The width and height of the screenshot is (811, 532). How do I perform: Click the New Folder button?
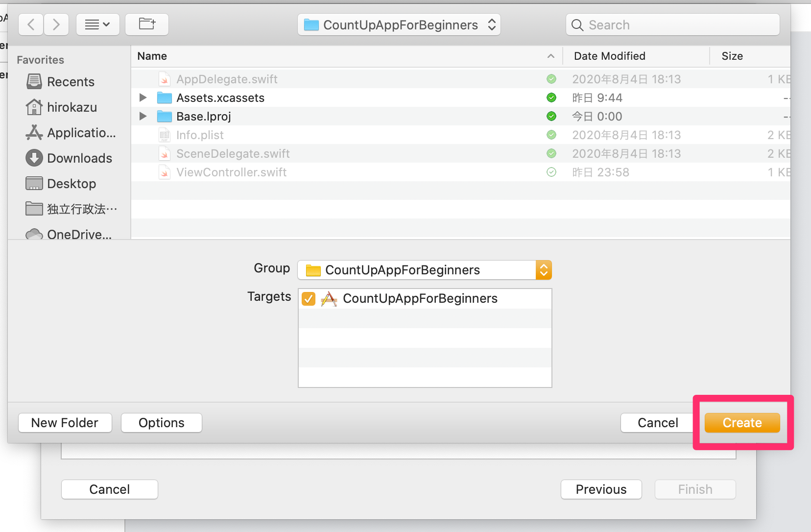[65, 423]
